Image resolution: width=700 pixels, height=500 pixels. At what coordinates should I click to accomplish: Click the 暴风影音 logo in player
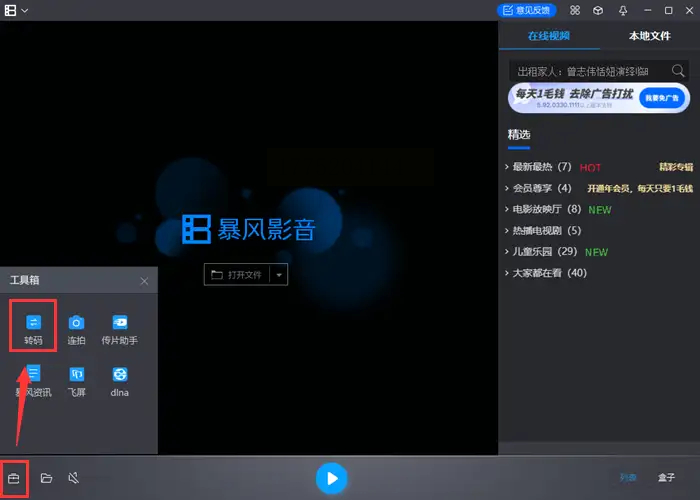click(x=249, y=229)
